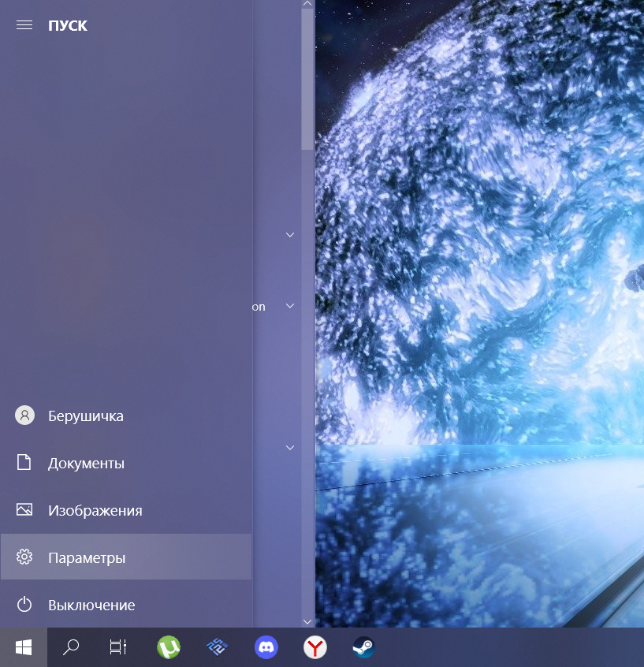Click the Windows Start button
This screenshot has height=667, width=644.
(24, 647)
